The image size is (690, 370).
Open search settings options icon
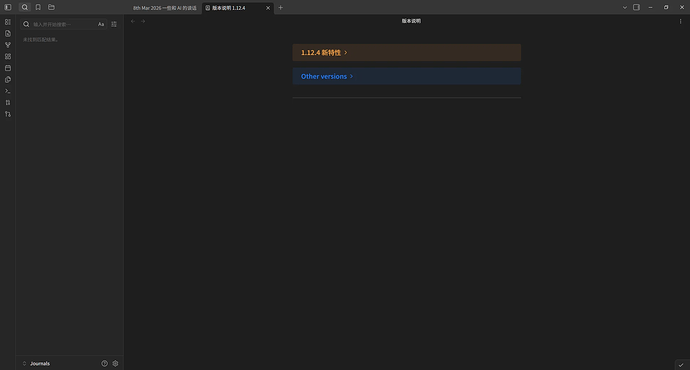point(114,24)
